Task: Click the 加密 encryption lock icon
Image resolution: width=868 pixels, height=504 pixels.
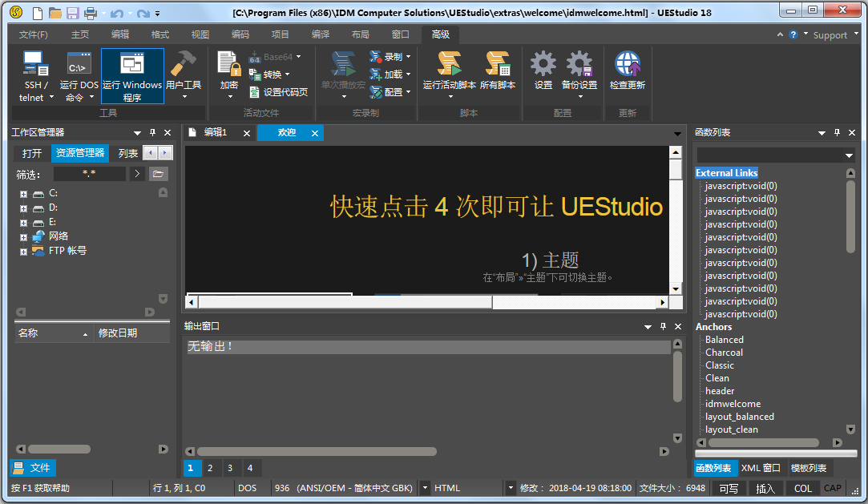Action: point(228,66)
